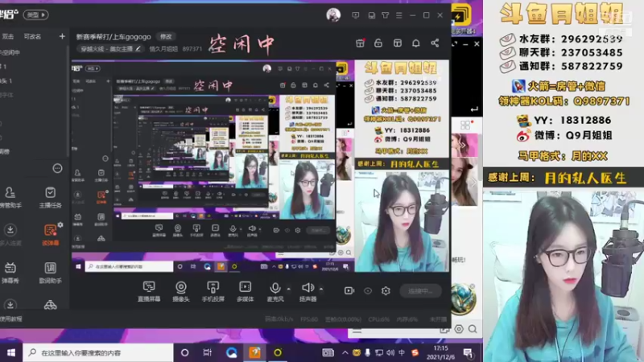The height and width of the screenshot is (362, 644).
Task: Add a new scene with the plus
Action: click(x=62, y=36)
